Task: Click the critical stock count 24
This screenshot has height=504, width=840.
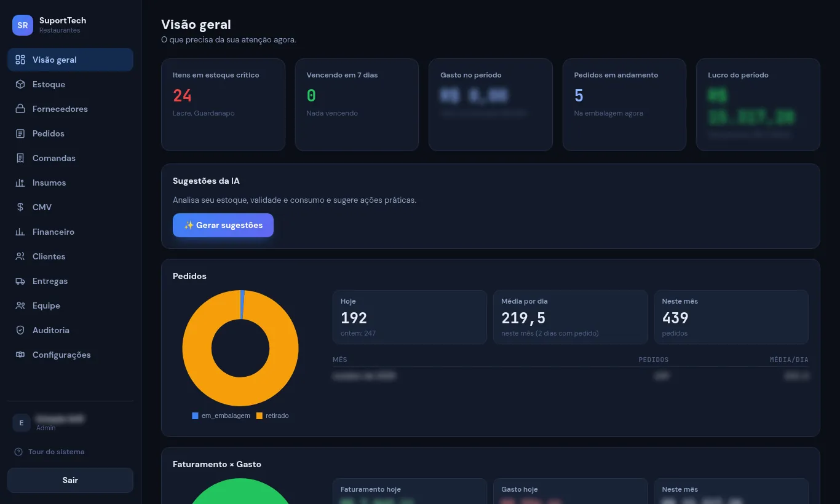Action: 182,95
